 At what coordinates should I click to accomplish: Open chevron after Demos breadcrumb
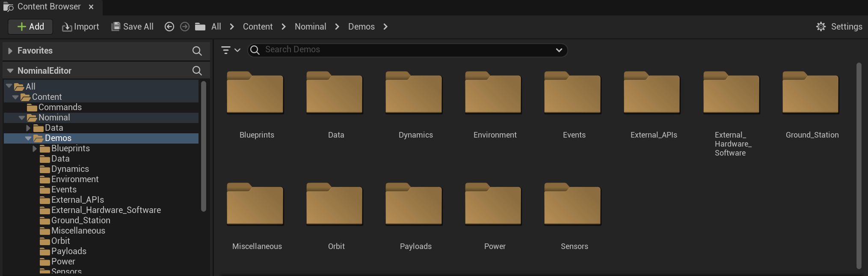point(385,27)
